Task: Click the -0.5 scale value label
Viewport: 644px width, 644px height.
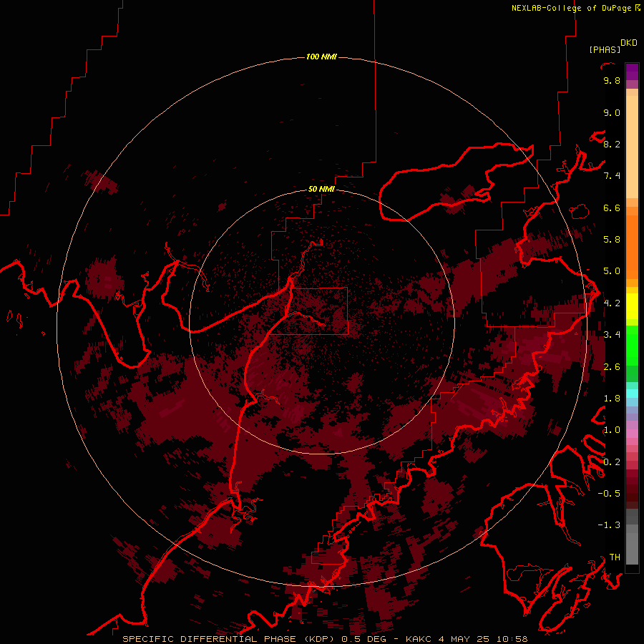Action: pyautogui.click(x=609, y=494)
